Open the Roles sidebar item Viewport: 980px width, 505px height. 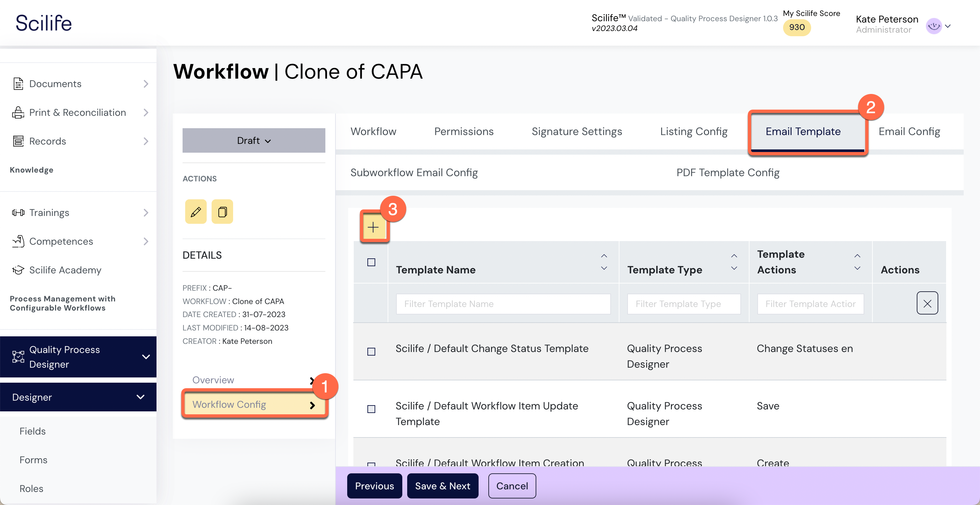tap(31, 489)
